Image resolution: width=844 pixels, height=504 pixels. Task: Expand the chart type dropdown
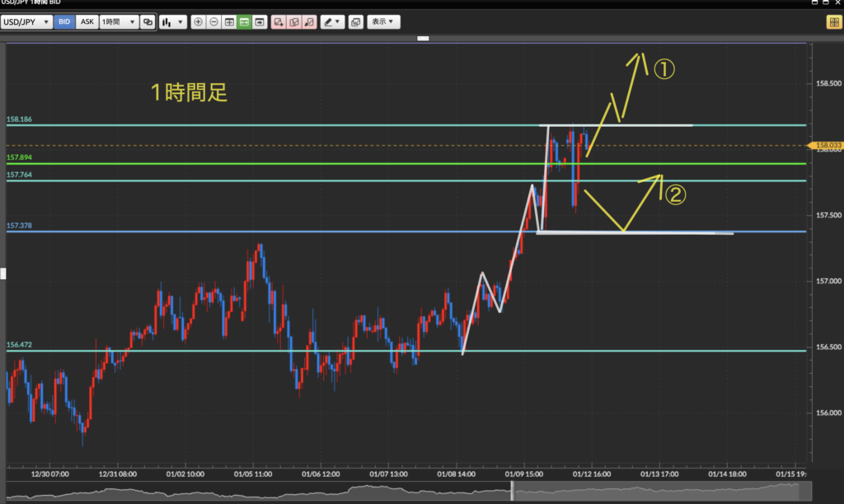(x=173, y=22)
